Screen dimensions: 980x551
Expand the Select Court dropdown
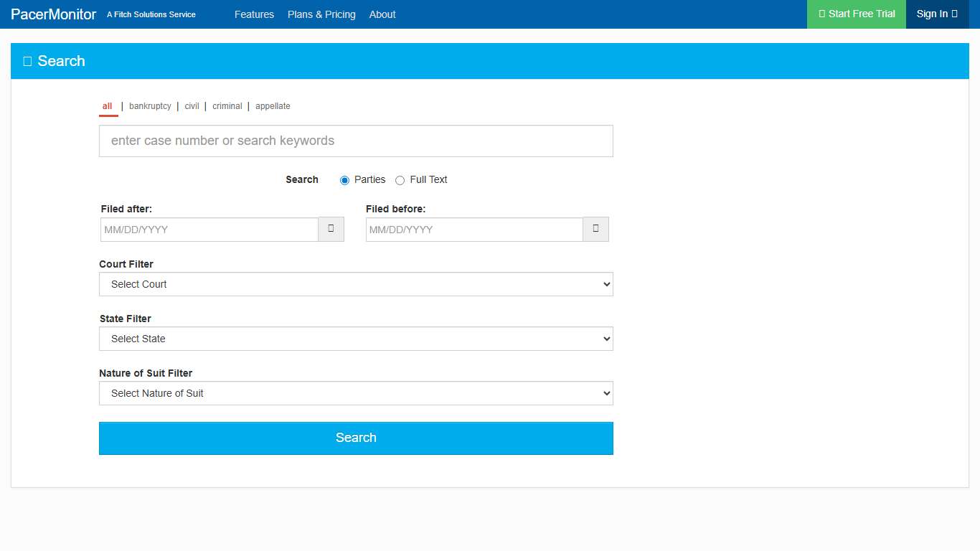(356, 284)
